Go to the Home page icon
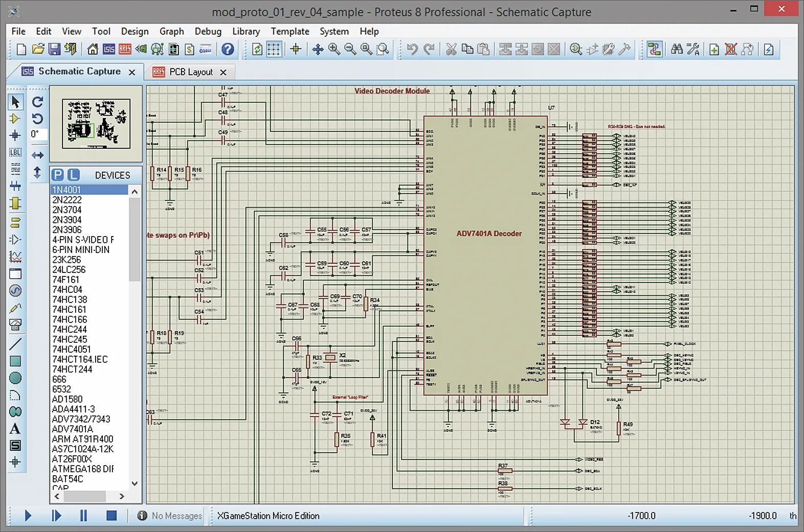The image size is (804, 532). click(93, 49)
